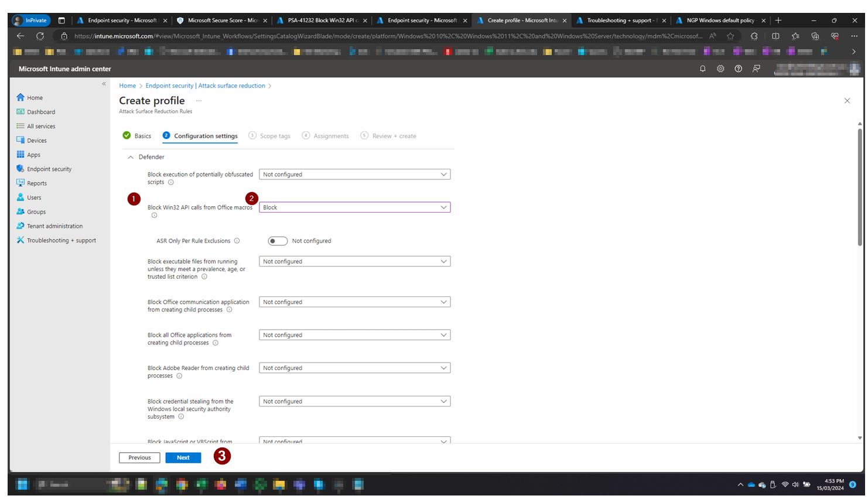Open the feedback icon in header
Viewport: 868px width, 499px height.
click(756, 69)
